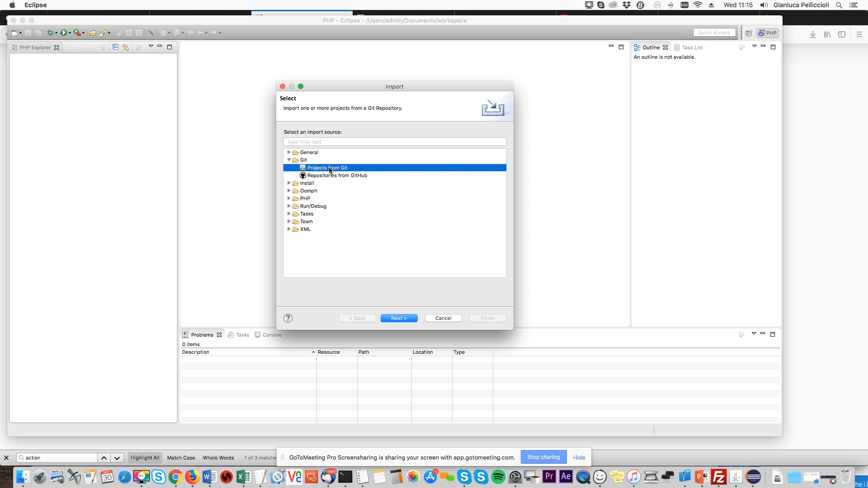The height and width of the screenshot is (488, 868).
Task: Expand the PHP import category
Action: [289, 198]
